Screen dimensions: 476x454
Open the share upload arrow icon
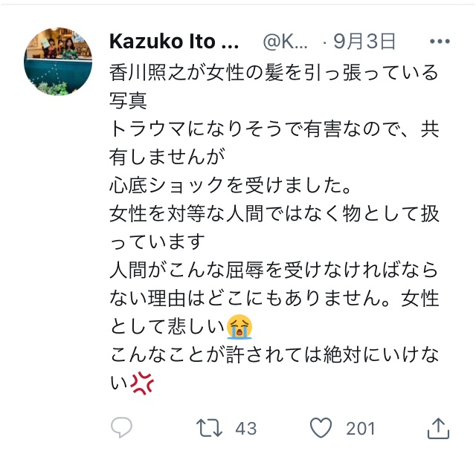pyautogui.click(x=438, y=428)
